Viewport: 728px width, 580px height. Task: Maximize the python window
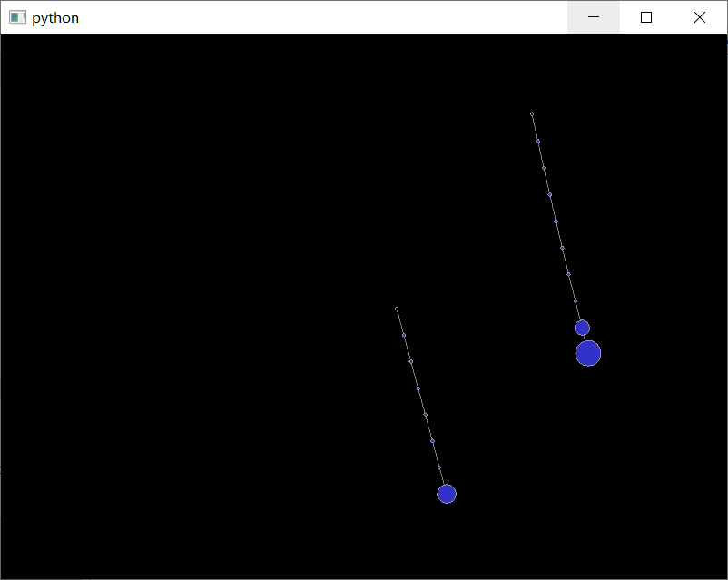point(645,17)
